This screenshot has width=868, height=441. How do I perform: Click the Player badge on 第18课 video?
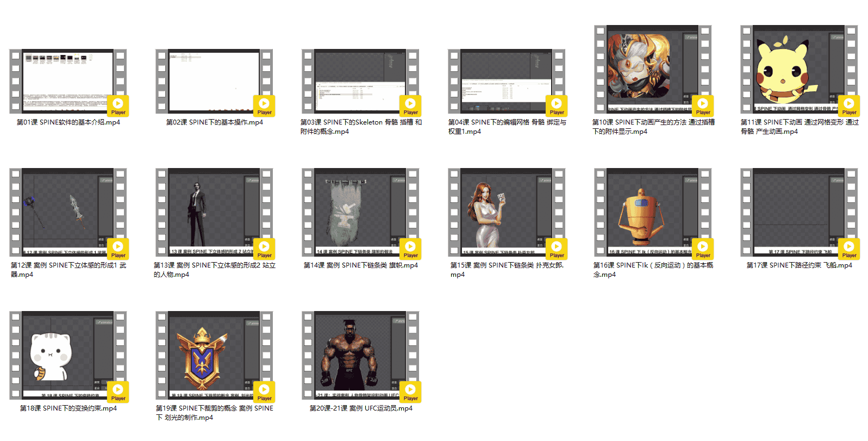(x=118, y=392)
